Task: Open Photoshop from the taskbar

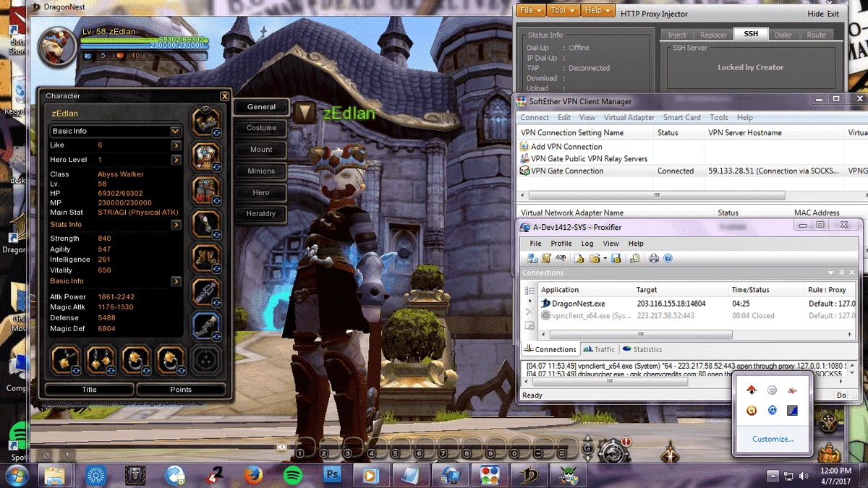Action: click(333, 476)
